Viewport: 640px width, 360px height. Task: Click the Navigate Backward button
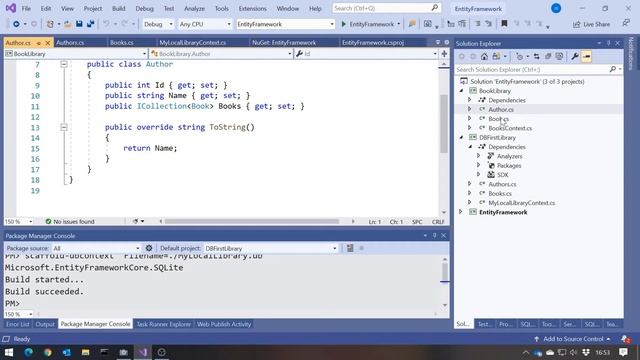pyautogui.click(x=16, y=24)
